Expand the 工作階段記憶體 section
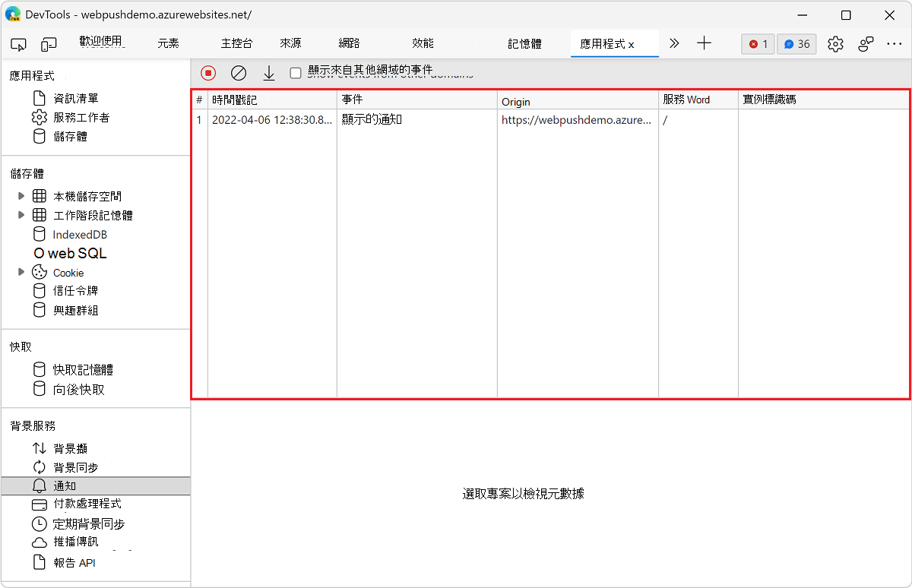The width and height of the screenshot is (912, 588). coord(21,214)
